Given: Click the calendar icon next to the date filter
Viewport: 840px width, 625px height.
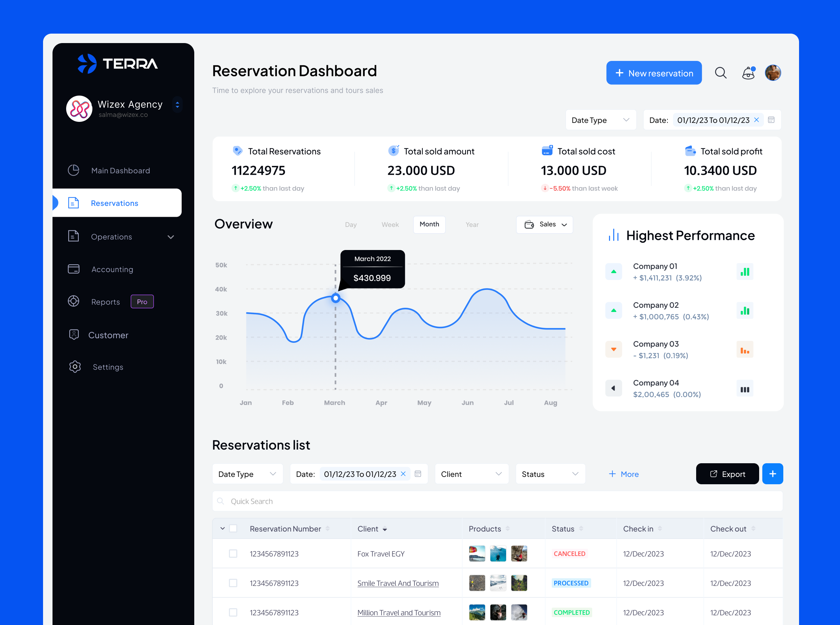Looking at the screenshot, I should [771, 120].
